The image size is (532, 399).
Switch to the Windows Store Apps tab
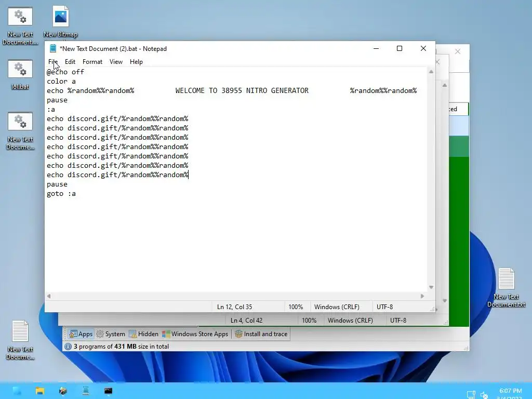coord(195,334)
